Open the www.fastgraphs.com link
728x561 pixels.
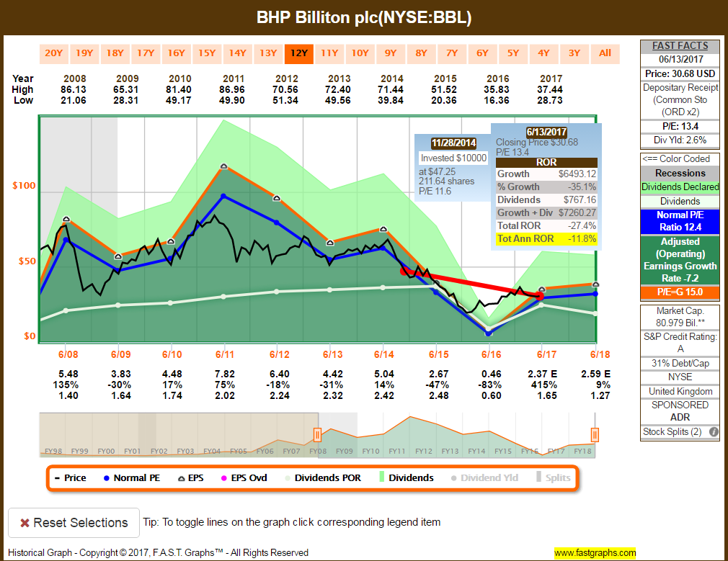[595, 552]
